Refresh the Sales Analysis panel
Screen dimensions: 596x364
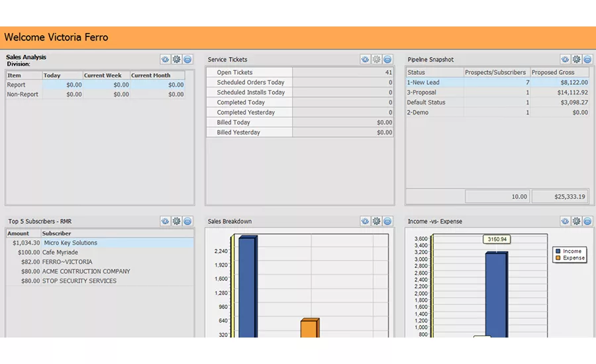(x=165, y=60)
